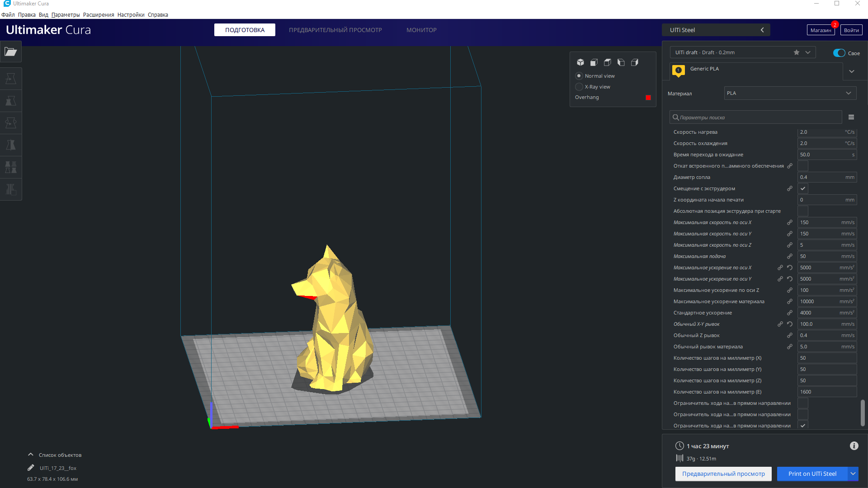This screenshot has height=488, width=868.
Task: Click pencil icon next to UlTi_17_23__fox
Action: [x=31, y=468]
